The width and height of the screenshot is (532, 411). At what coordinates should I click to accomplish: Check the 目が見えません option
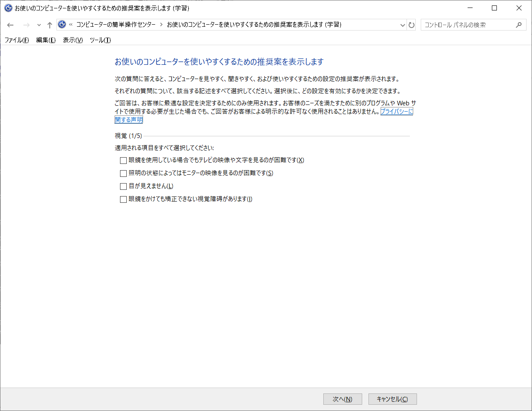coord(123,186)
